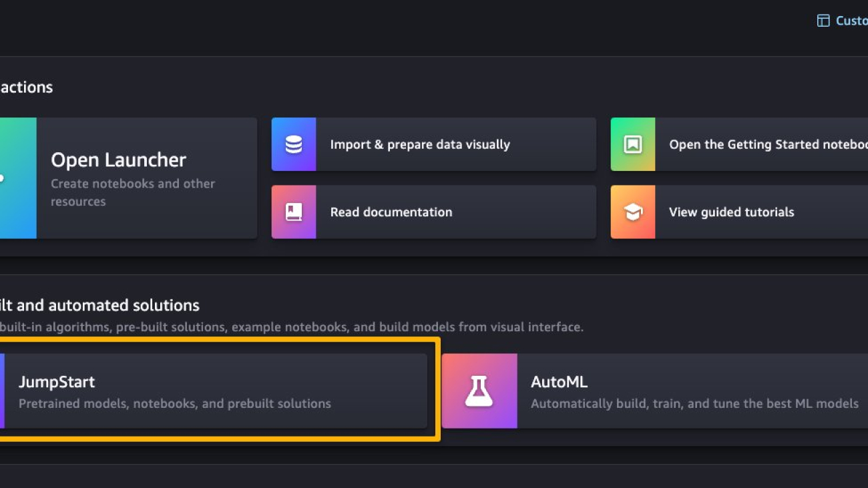868x488 pixels.
Task: Click the built-in algorithms description line
Action: point(292,327)
